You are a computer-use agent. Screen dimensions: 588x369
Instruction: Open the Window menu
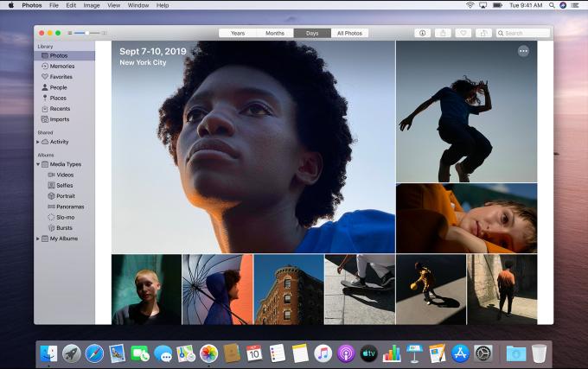(x=138, y=5)
